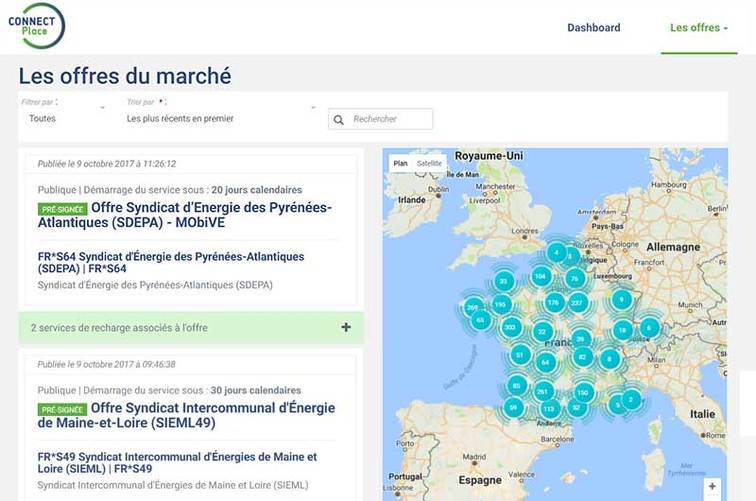Open the SDEPA MObiVE offer title

[185, 215]
